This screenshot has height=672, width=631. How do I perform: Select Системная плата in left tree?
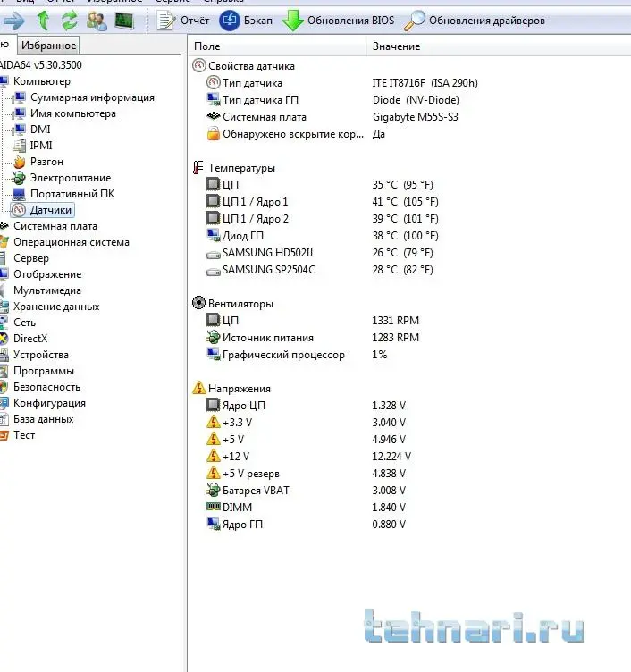(55, 226)
